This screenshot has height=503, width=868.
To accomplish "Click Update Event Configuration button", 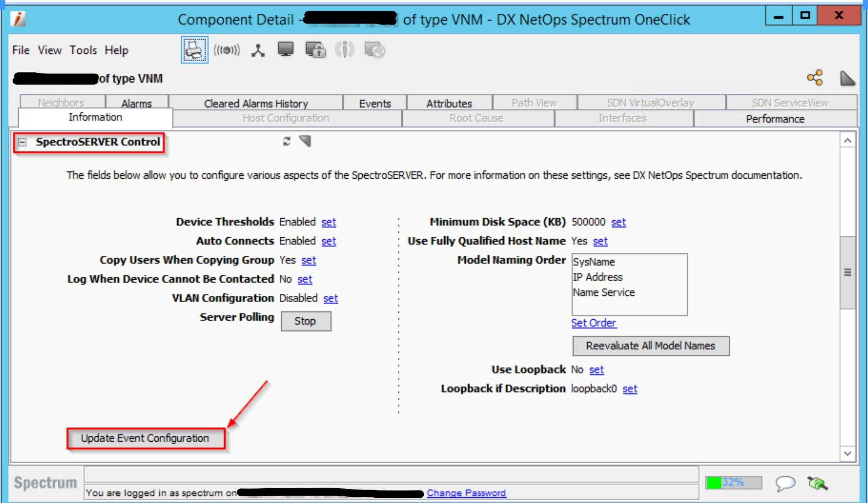I will click(x=145, y=438).
